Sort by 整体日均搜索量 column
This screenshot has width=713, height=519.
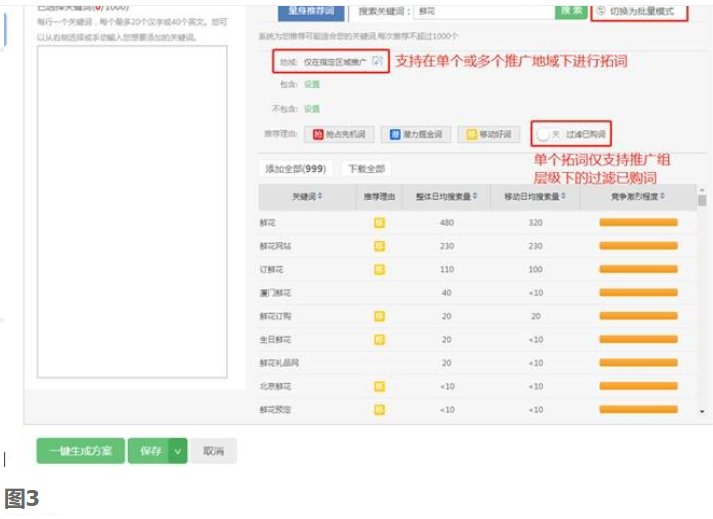(x=446, y=197)
